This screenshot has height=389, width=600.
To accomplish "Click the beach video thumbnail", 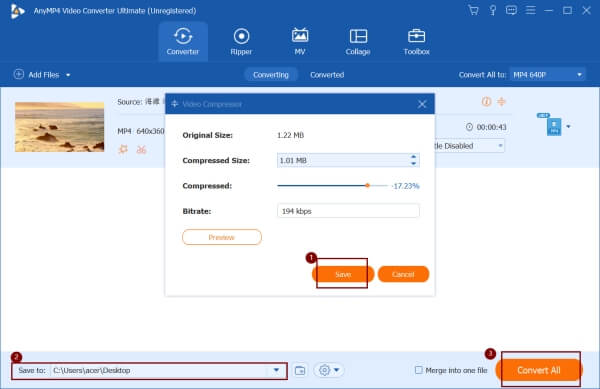I will tap(59, 127).
